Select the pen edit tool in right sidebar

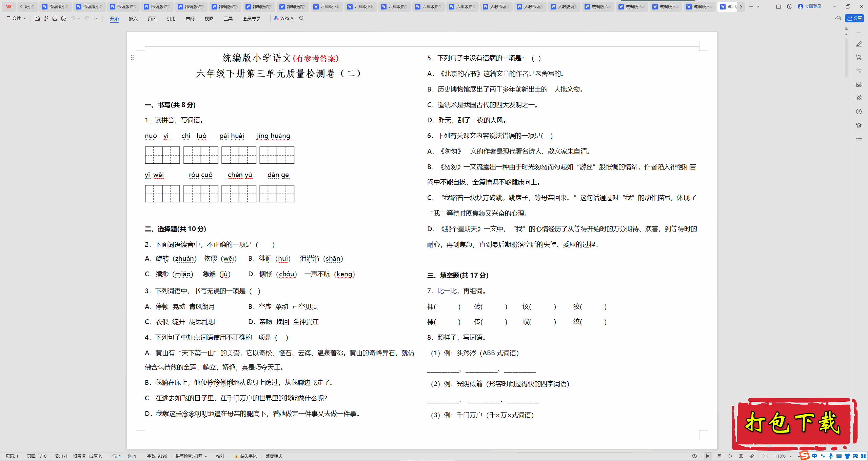(x=859, y=44)
